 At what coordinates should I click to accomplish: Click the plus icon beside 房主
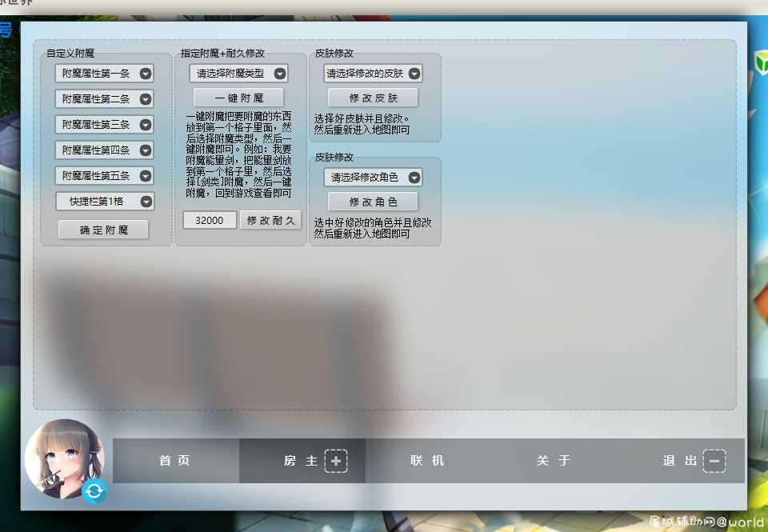point(336,461)
